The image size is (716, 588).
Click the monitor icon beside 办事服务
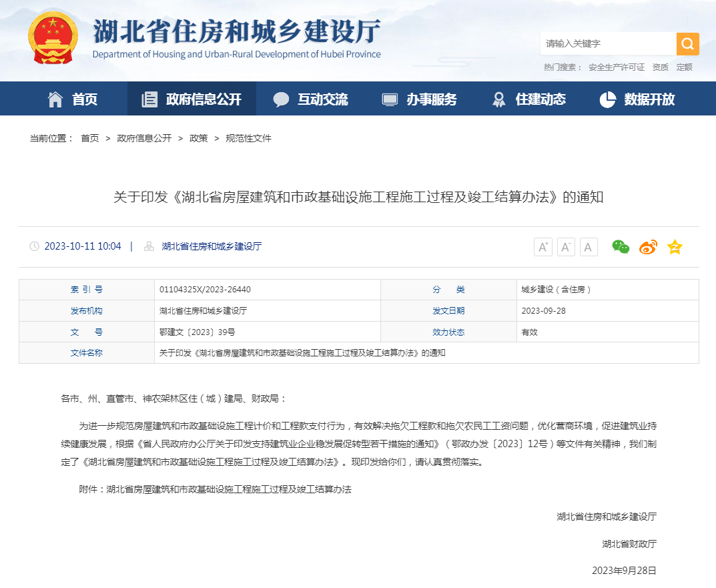pos(390,99)
